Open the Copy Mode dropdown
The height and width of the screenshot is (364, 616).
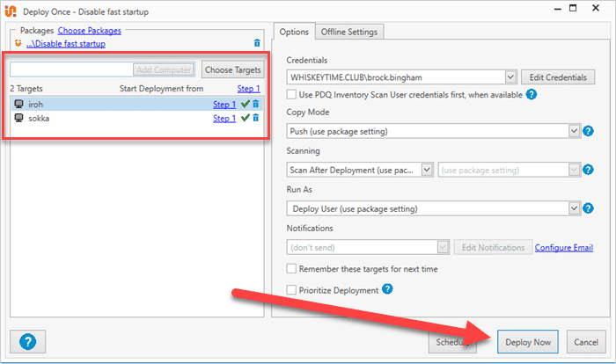[x=574, y=131]
